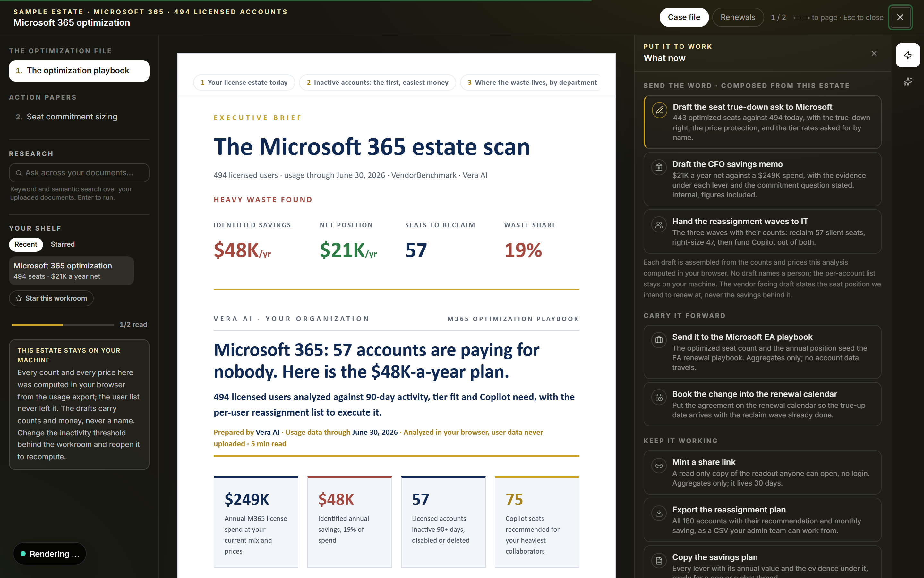Select Book the change into the renewal calendar
The width and height of the screenshot is (924, 578).
(763, 405)
